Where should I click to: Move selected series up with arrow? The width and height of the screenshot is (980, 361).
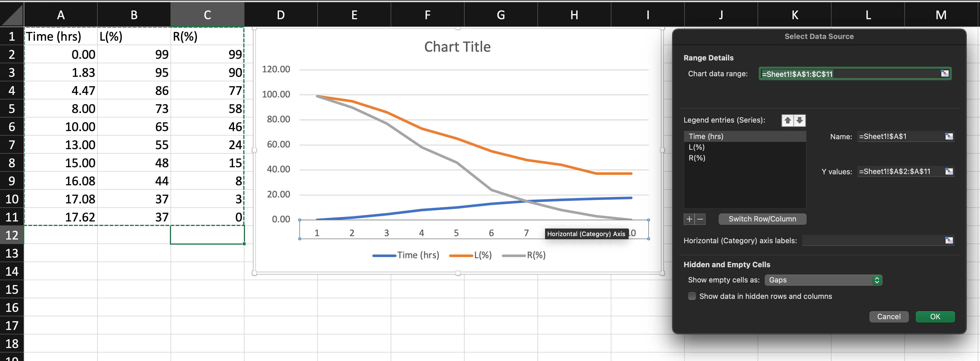[x=788, y=120]
